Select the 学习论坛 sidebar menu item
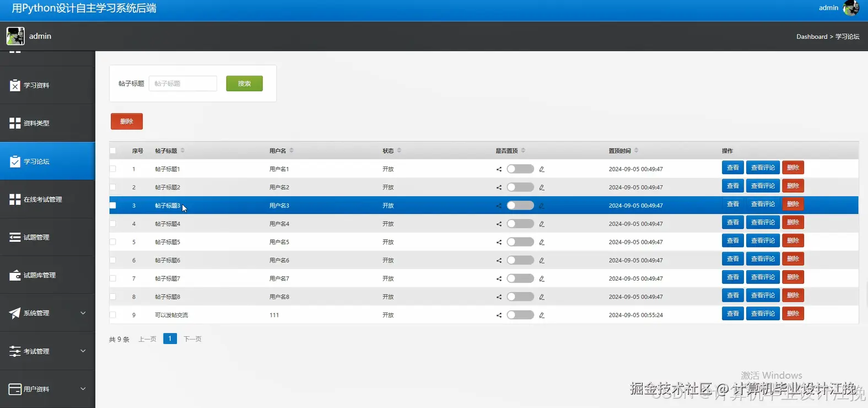 pyautogui.click(x=47, y=161)
